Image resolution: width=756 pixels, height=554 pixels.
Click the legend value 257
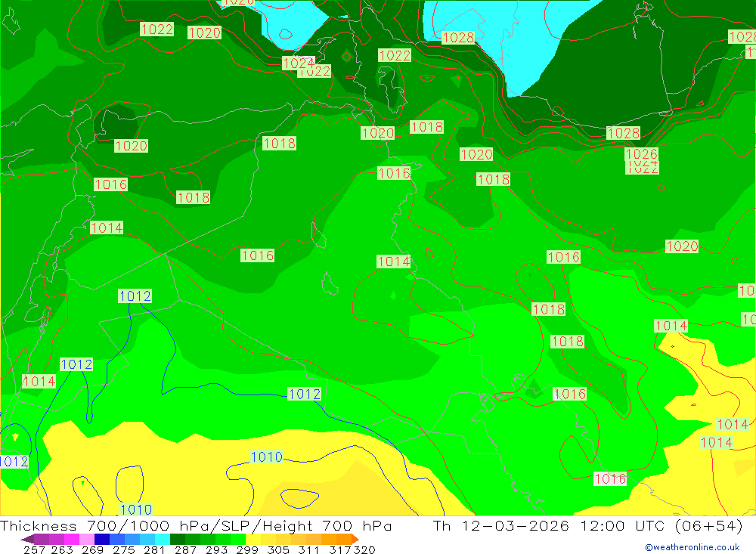[x=34, y=549]
